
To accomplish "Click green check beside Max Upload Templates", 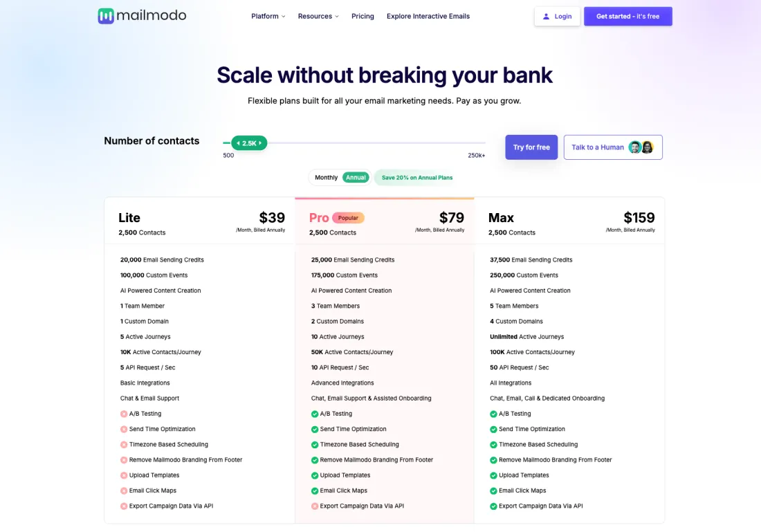I will pos(494,475).
